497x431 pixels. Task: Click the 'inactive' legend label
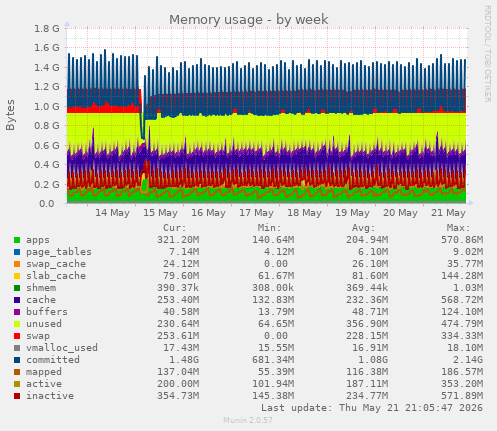(50, 396)
